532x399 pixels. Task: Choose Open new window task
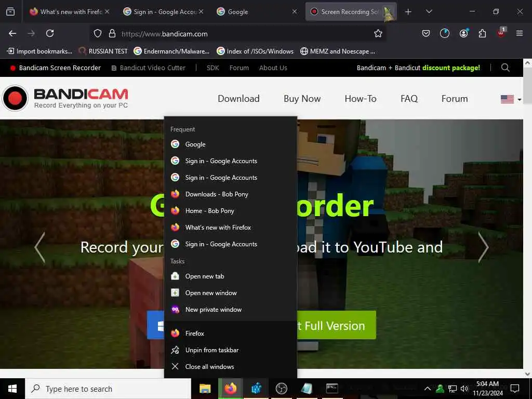click(x=230, y=293)
